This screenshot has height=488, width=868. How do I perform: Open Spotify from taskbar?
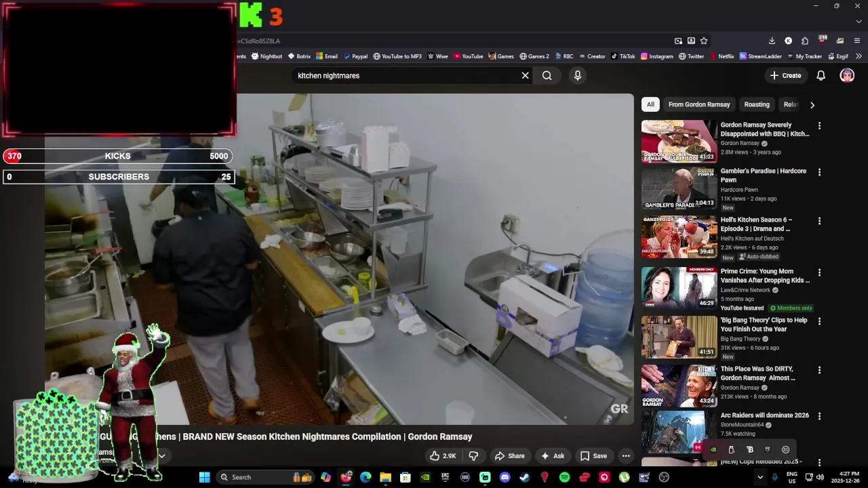(564, 477)
